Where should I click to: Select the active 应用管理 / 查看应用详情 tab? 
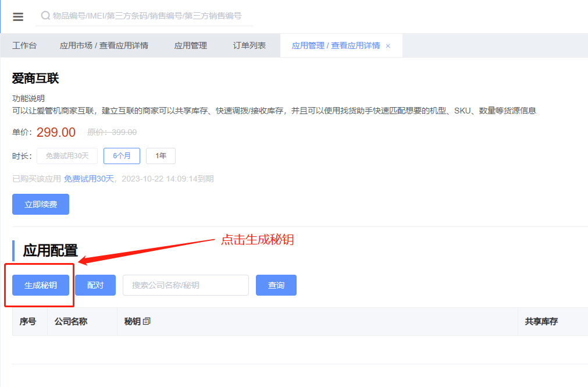tap(336, 45)
